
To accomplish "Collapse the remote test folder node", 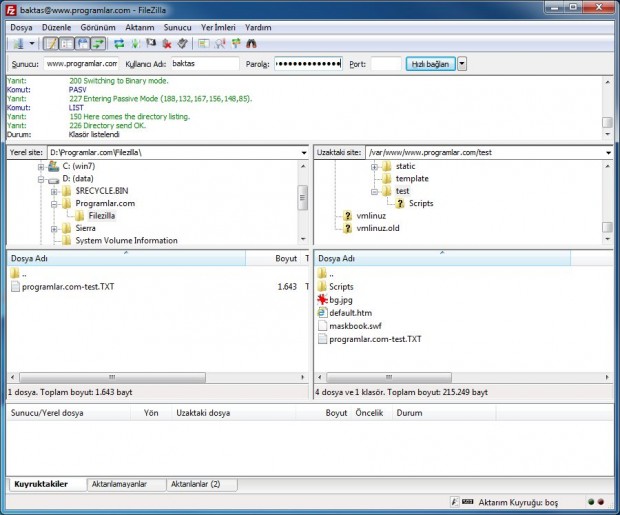I will [x=374, y=192].
